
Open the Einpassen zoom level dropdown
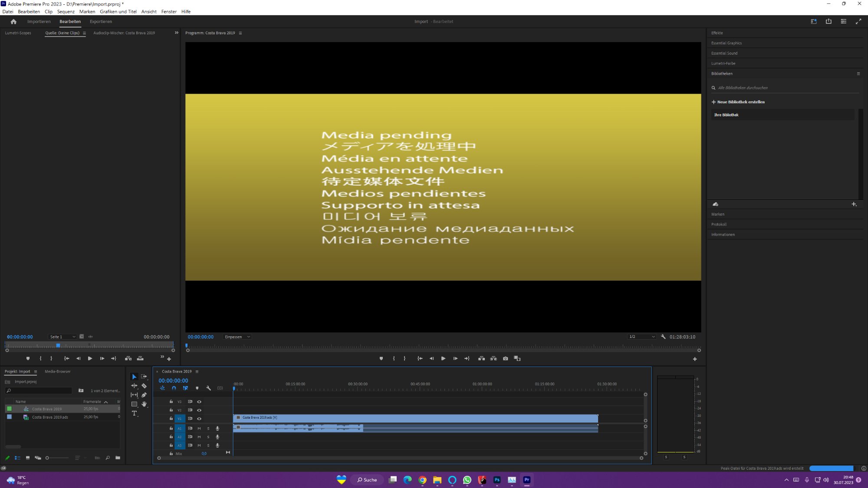[x=237, y=337]
